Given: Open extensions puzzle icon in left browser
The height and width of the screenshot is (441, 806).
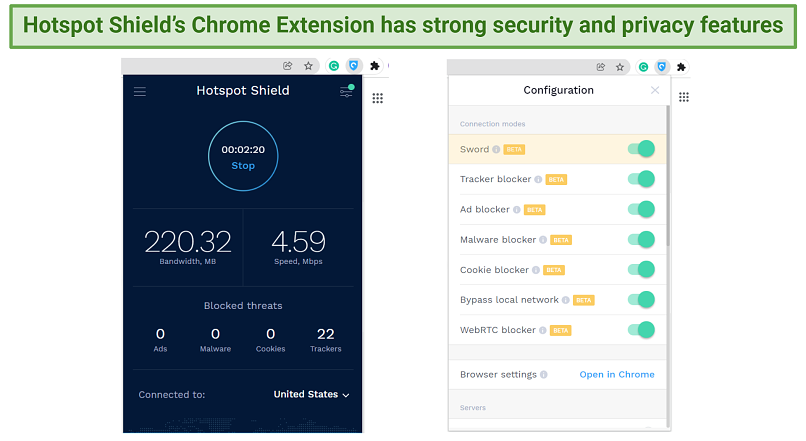Looking at the screenshot, I should coord(375,66).
